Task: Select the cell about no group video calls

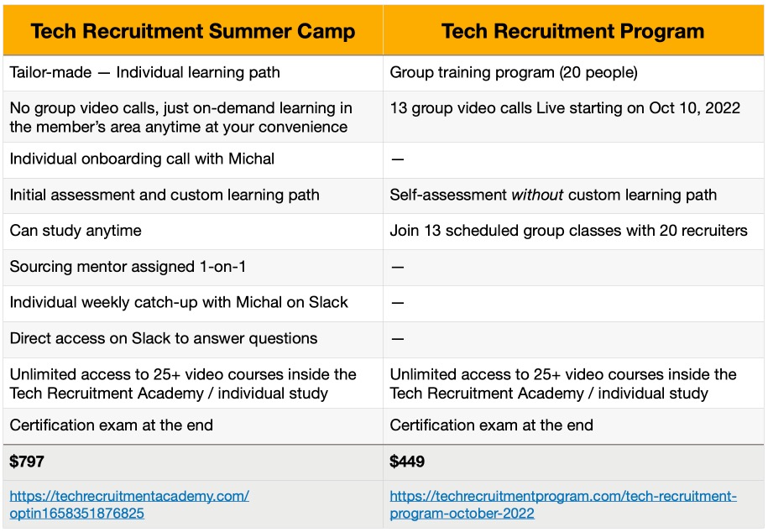Action: [x=193, y=117]
